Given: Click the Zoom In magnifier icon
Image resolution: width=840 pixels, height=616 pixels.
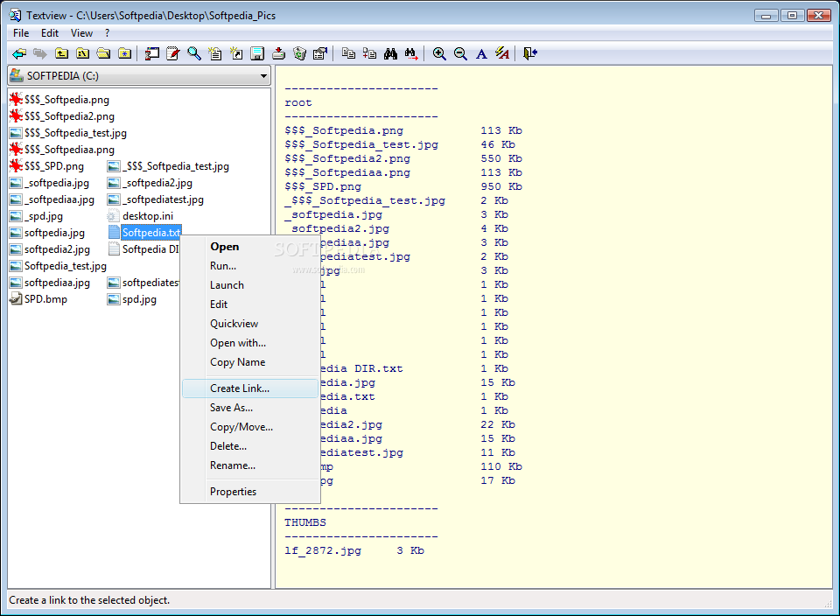Looking at the screenshot, I should click(439, 53).
